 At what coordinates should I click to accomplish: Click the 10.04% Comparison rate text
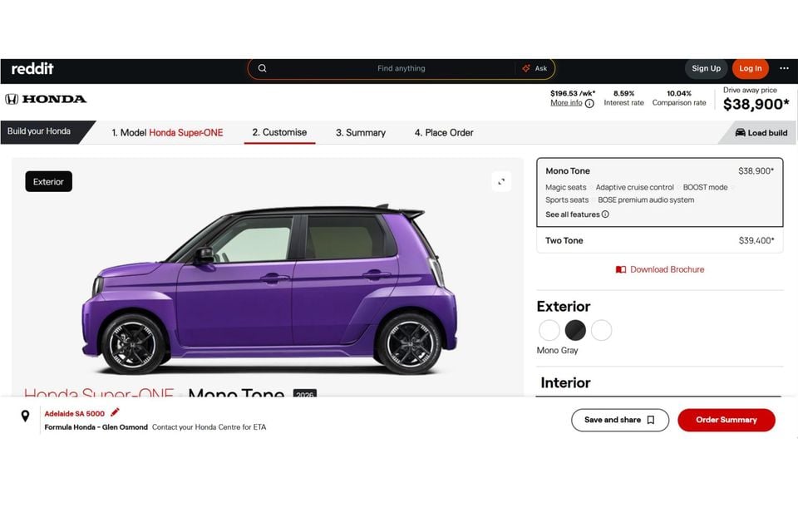(x=679, y=98)
